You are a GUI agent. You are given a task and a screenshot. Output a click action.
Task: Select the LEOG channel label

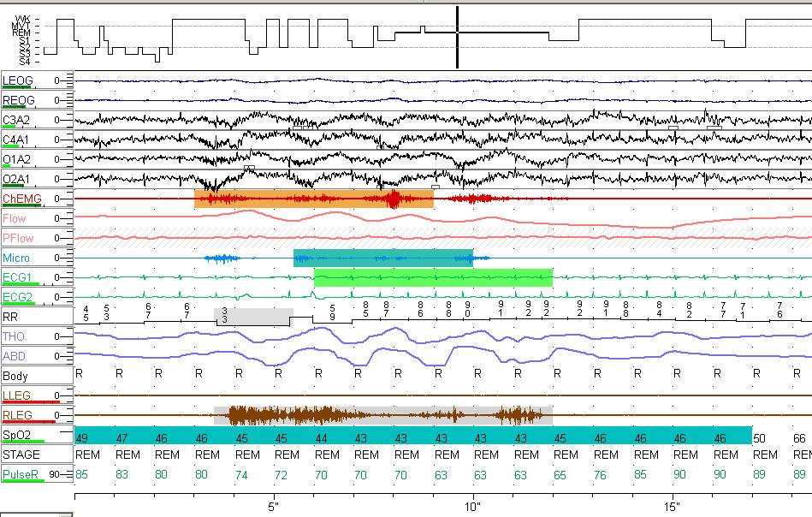(18, 80)
